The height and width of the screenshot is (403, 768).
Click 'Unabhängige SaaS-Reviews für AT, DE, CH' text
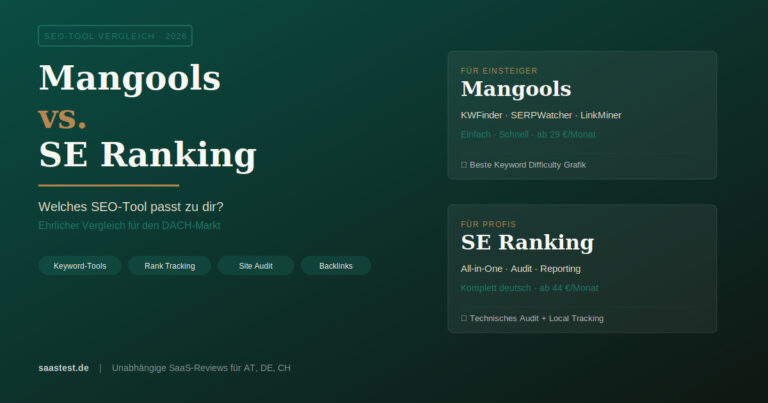(201, 368)
